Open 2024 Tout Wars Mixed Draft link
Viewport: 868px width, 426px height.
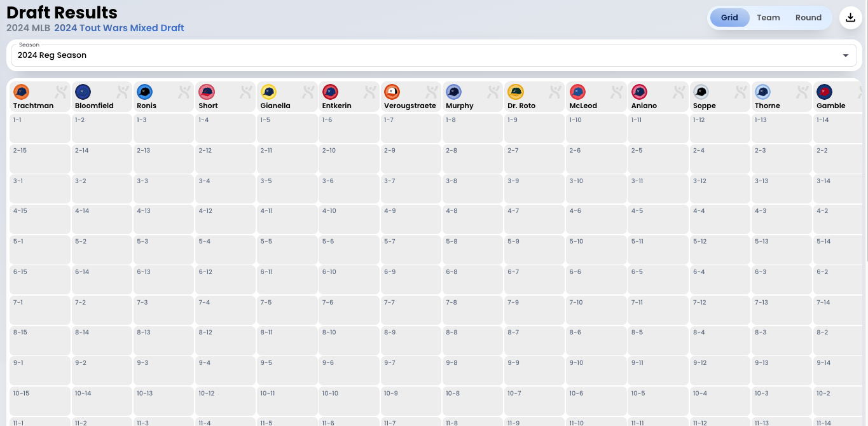(119, 28)
